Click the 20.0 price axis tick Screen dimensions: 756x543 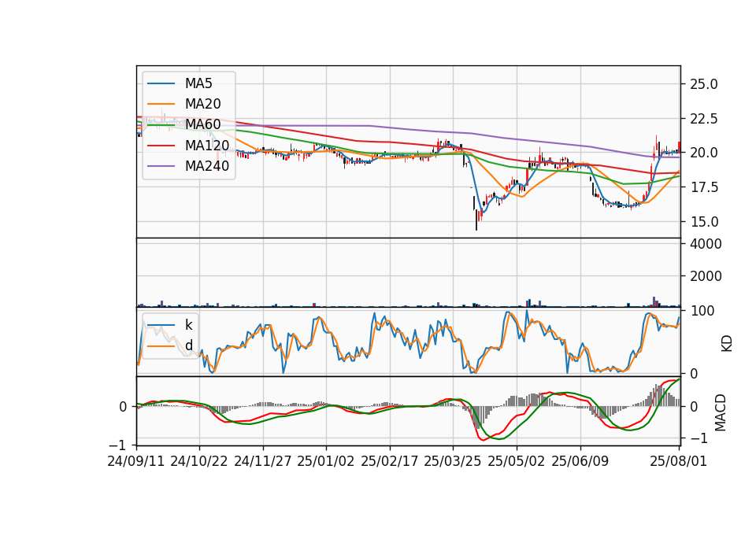click(x=704, y=153)
